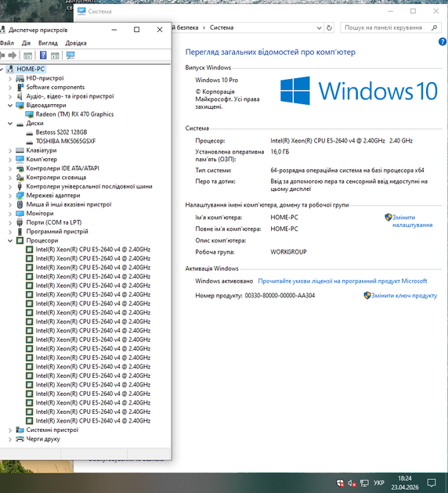Click the muted volume icon in system tray

click(352, 483)
